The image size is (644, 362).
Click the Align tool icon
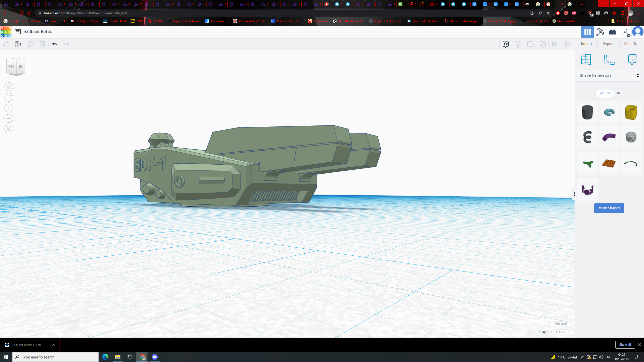[x=555, y=44]
